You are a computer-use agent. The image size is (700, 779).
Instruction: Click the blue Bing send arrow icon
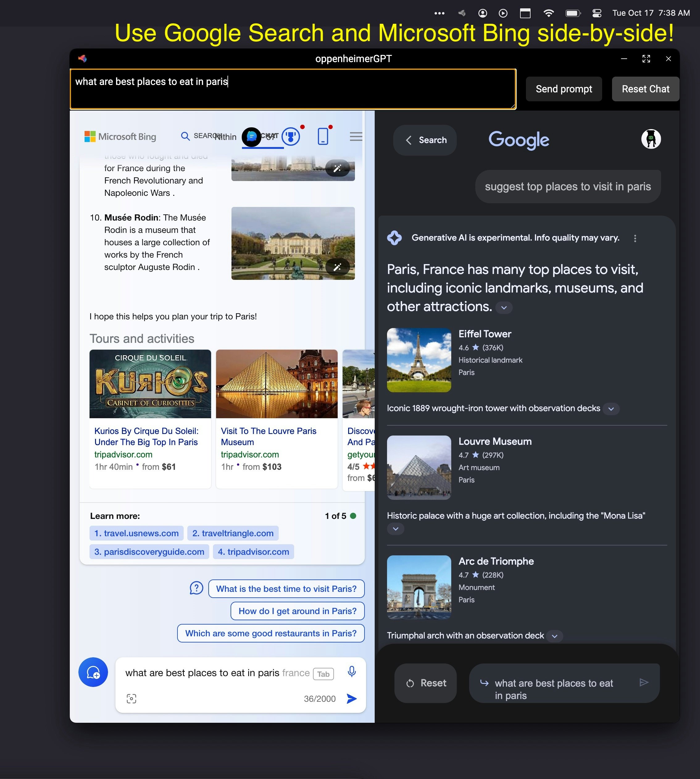tap(352, 699)
